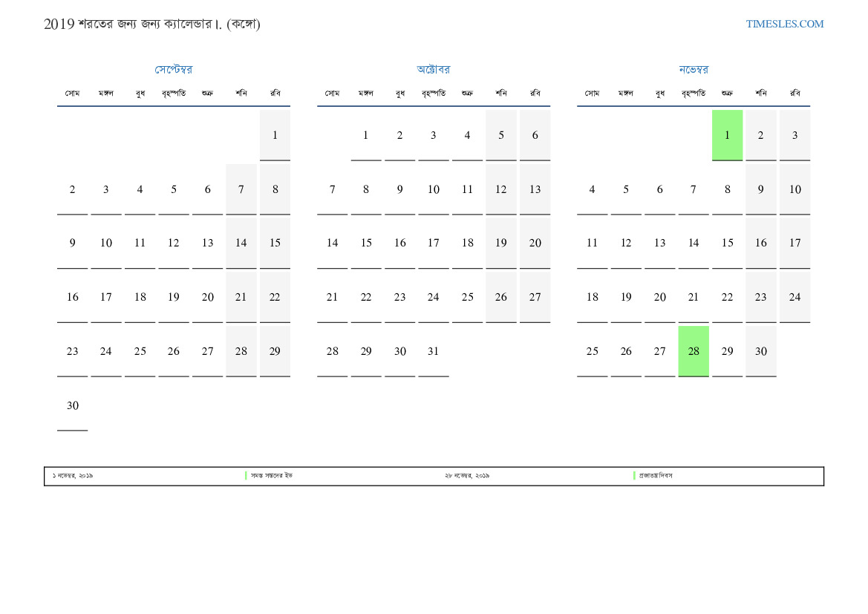The width and height of the screenshot is (868, 614).
Task: Select September 14 Saturday cell
Action: point(241,243)
